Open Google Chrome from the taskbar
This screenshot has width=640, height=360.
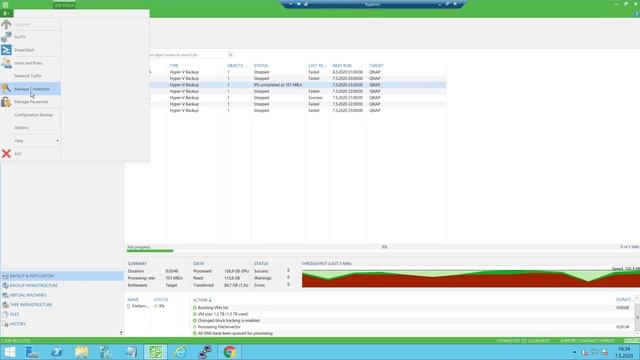coord(229,352)
